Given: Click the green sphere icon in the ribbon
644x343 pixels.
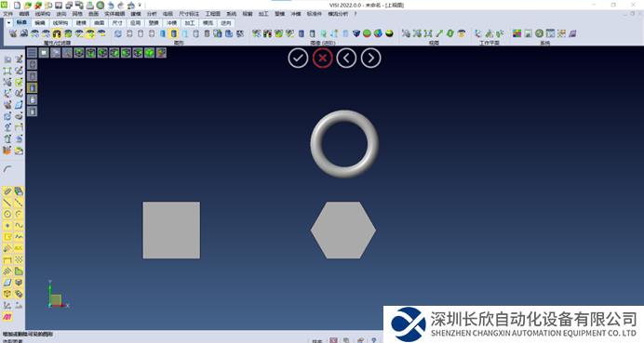Looking at the screenshot, I should tap(367, 33).
